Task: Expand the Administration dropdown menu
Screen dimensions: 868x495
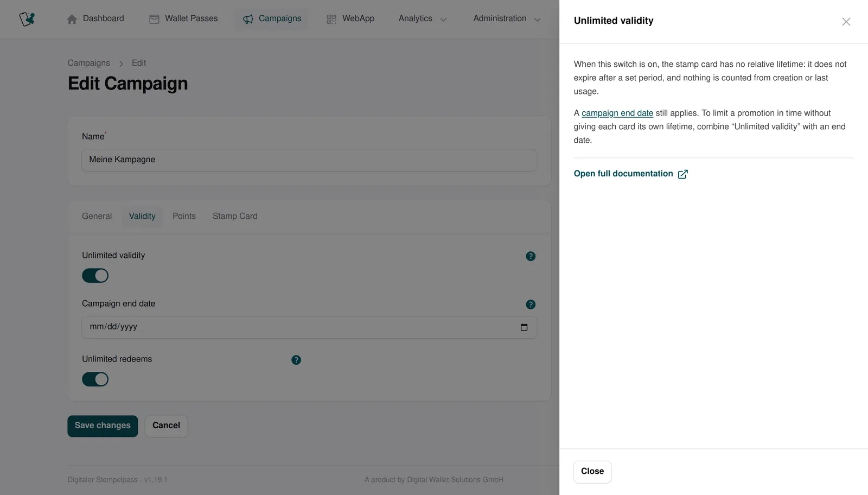Action: tap(507, 18)
